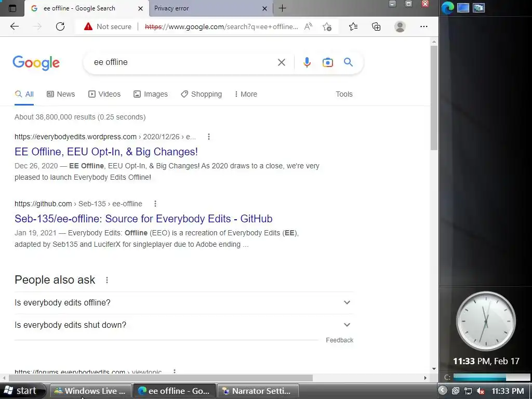This screenshot has width=532, height=399.
Task: Click the vertical scrollbar thumb
Action: click(x=434, y=98)
